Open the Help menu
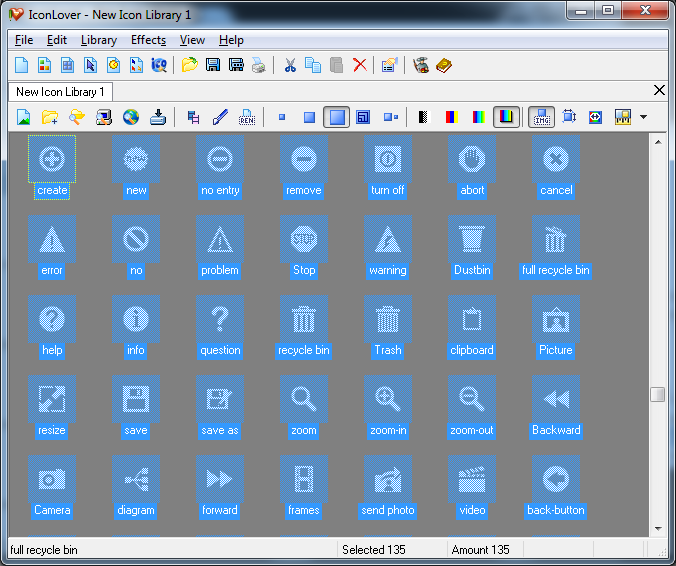Viewport: 676px width, 566px height. (231, 40)
